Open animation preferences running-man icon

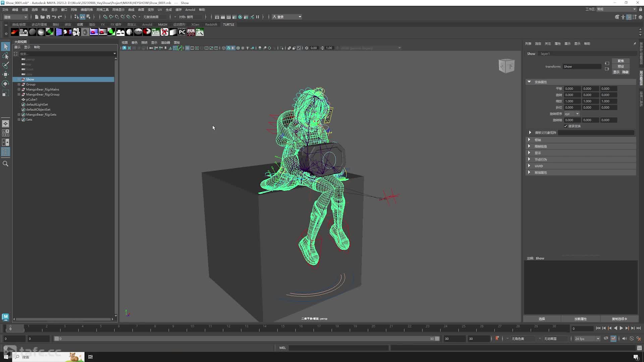pyautogui.click(x=639, y=339)
